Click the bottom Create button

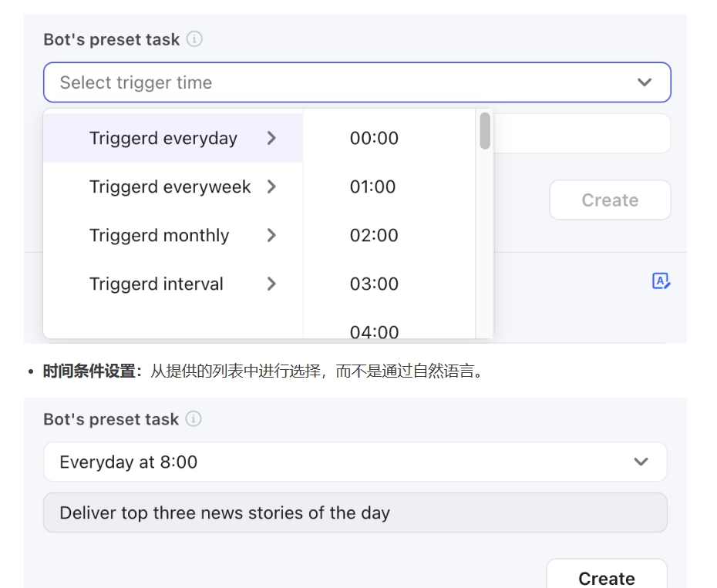(607, 576)
